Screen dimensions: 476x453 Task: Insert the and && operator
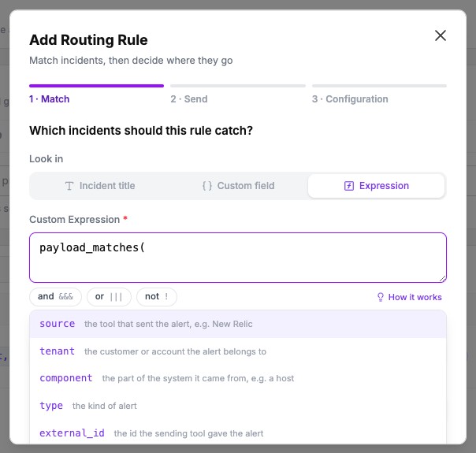pyautogui.click(x=55, y=296)
